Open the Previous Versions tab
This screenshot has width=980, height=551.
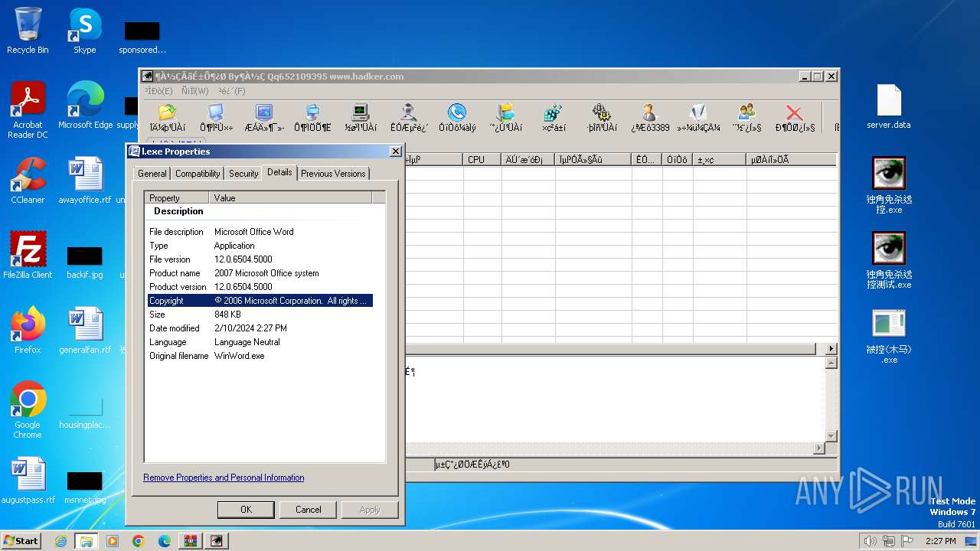pyautogui.click(x=333, y=174)
